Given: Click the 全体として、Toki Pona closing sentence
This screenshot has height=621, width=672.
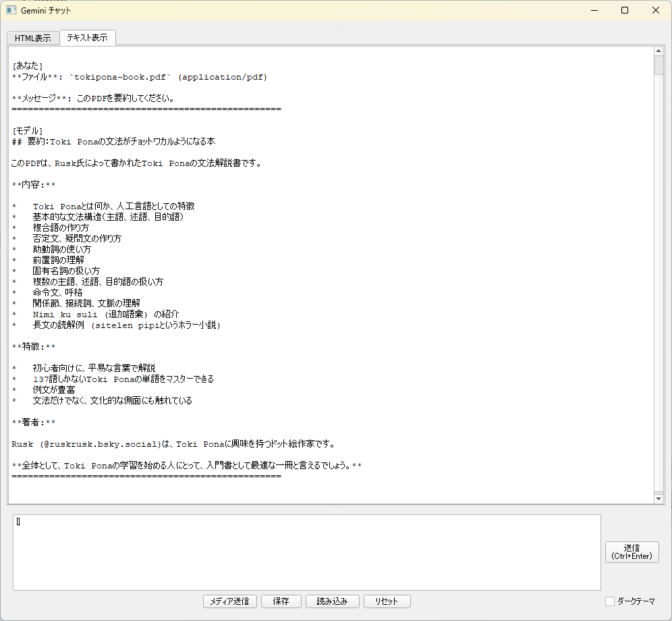Looking at the screenshot, I should coord(186,466).
